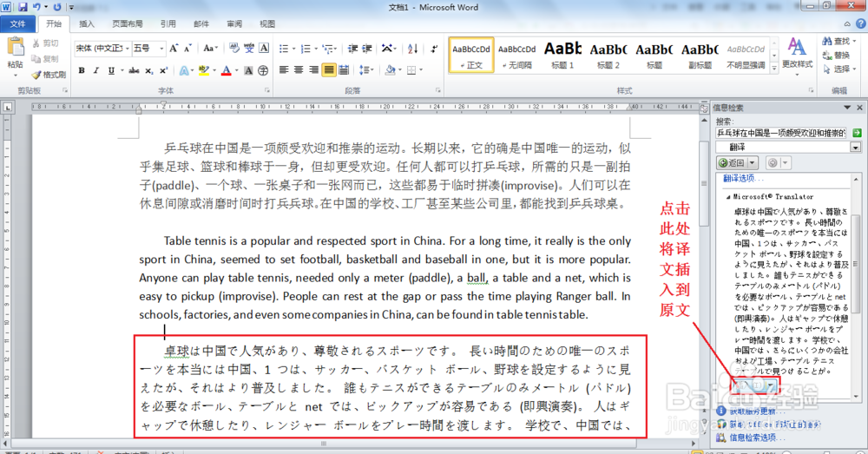Image resolution: width=868 pixels, height=454 pixels.
Task: Toggle justify alignment
Action: click(x=329, y=70)
